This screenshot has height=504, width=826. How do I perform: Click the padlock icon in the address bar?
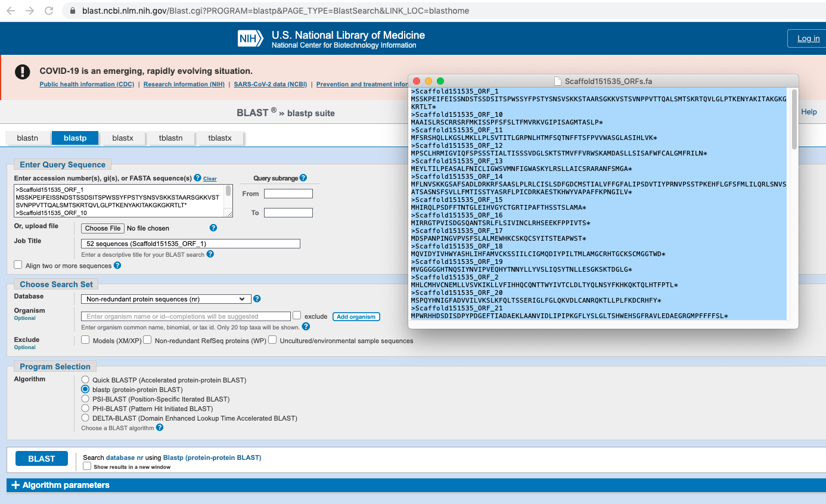73,11
